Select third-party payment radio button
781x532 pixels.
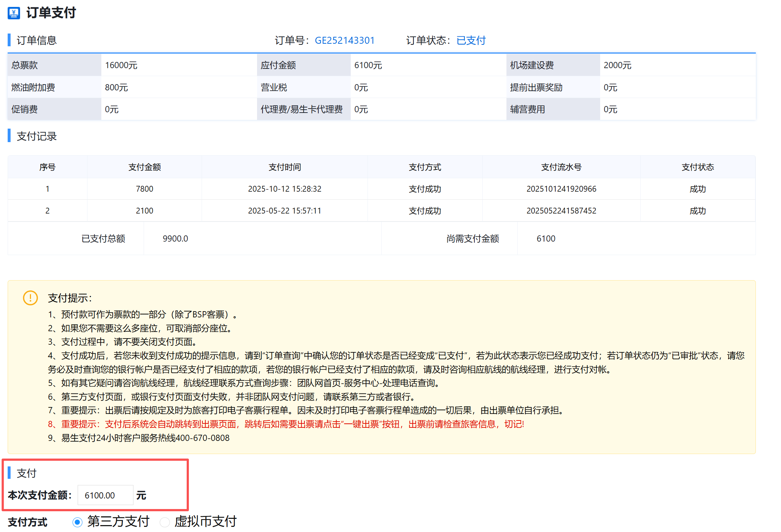[77, 522]
